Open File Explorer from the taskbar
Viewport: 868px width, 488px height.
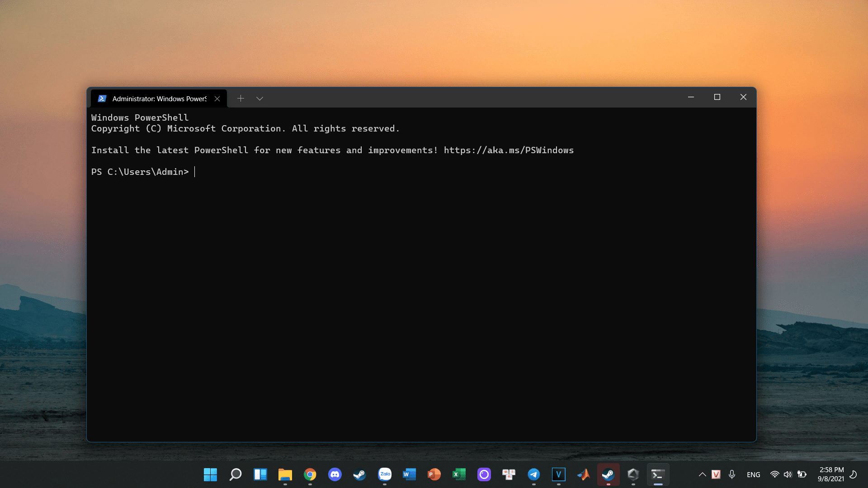[x=285, y=474]
